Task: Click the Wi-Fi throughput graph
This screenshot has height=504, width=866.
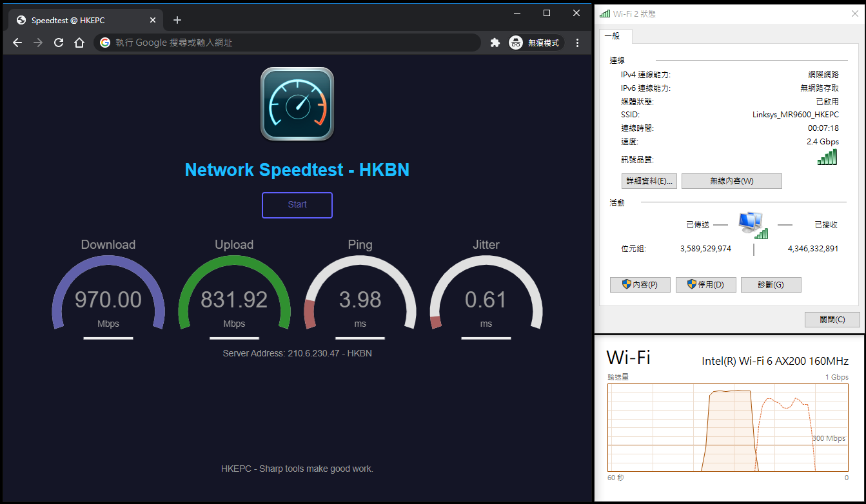Action: (728, 428)
